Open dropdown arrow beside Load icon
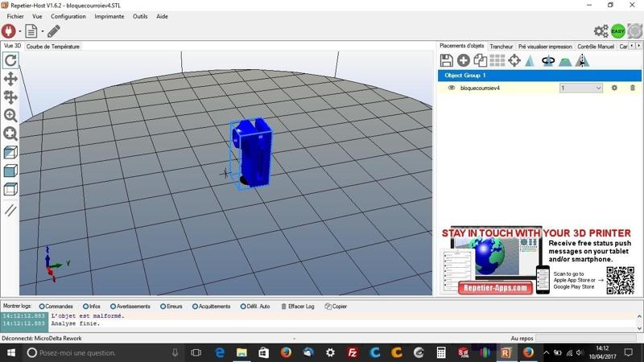Screen dimensions: 644x362 [43, 31]
